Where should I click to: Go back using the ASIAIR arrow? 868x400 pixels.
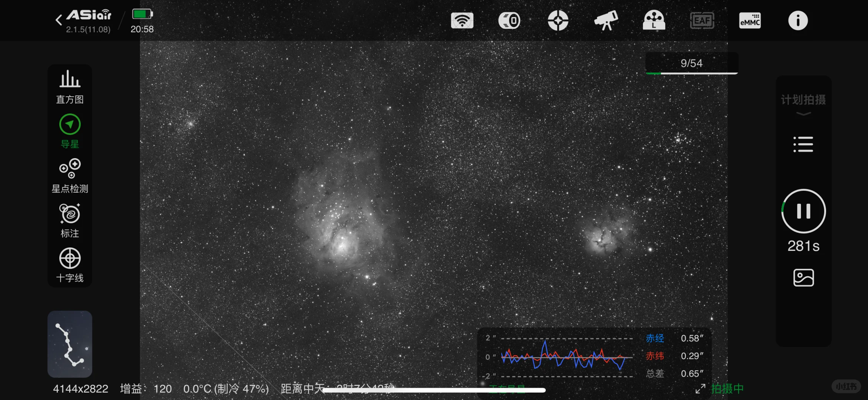click(x=59, y=20)
